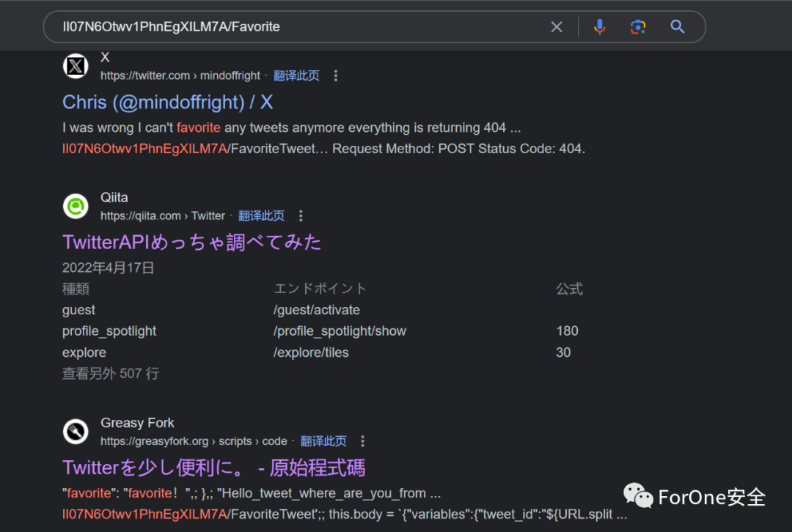Clear the search box with the X icon

(556, 27)
